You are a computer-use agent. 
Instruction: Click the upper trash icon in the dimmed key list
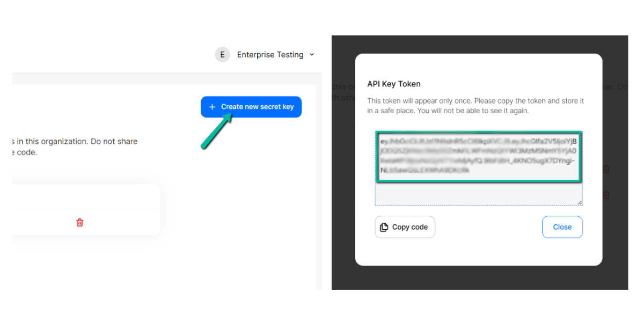pos(605,169)
